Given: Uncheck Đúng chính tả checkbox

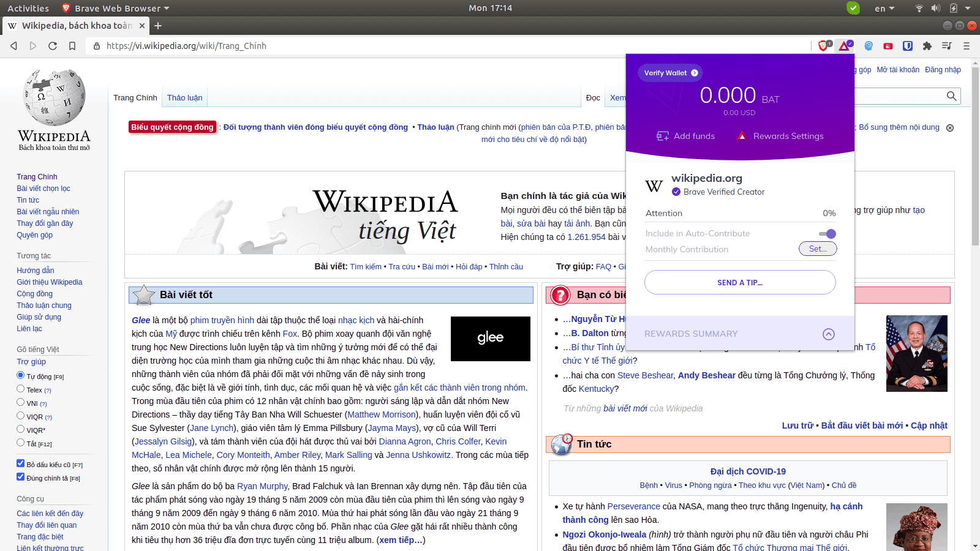Looking at the screenshot, I should [20, 477].
